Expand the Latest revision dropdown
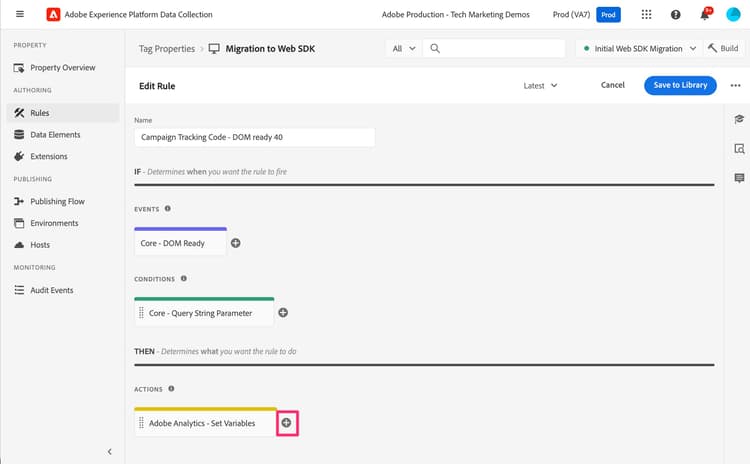Image resolution: width=750 pixels, height=464 pixels. point(540,86)
